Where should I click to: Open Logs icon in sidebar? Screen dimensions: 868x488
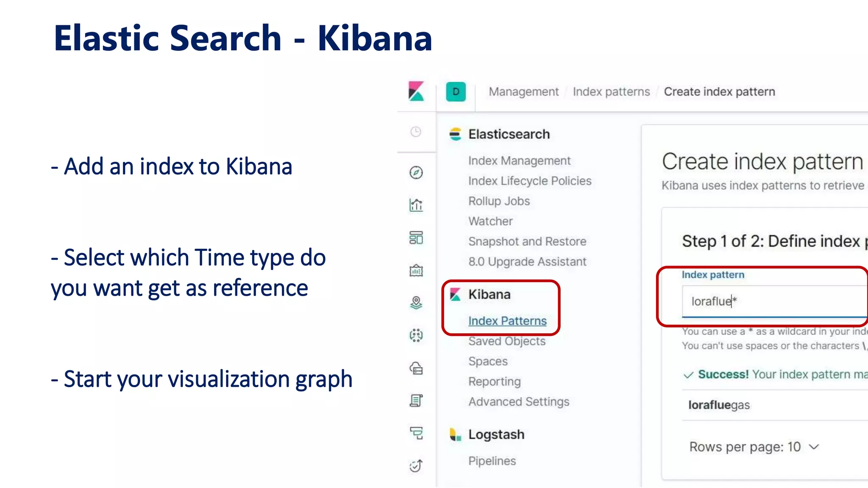(x=416, y=401)
